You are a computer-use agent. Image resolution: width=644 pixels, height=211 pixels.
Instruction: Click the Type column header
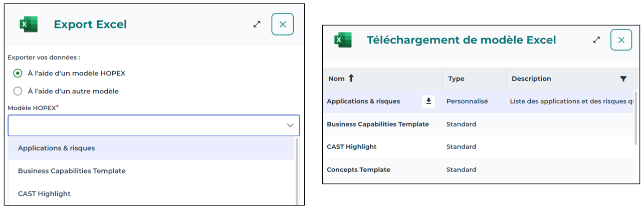click(x=456, y=79)
